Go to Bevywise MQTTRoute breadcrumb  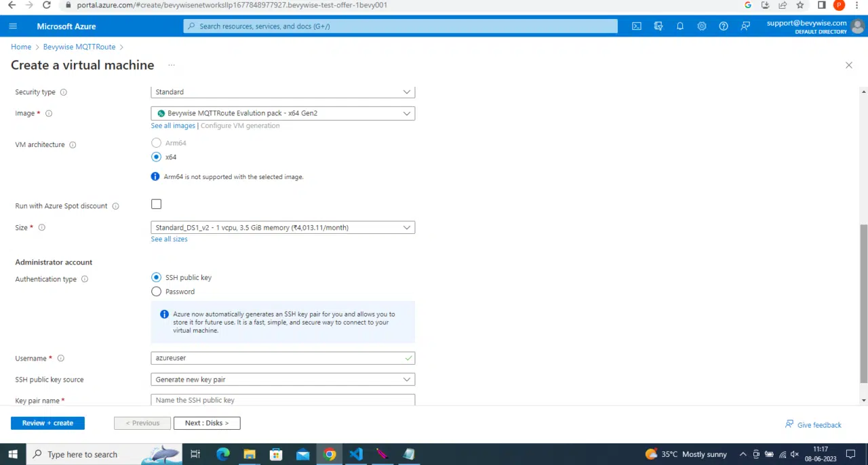point(79,47)
